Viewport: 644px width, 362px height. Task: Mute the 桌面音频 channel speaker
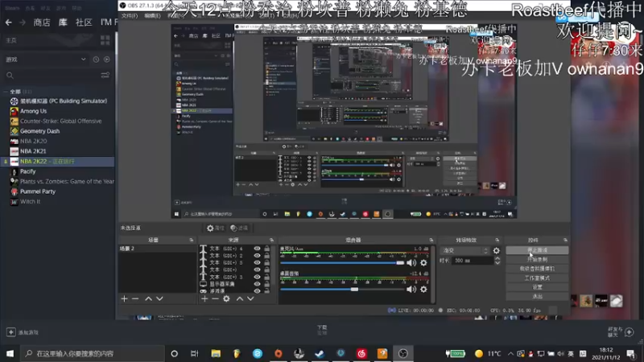[411, 290]
